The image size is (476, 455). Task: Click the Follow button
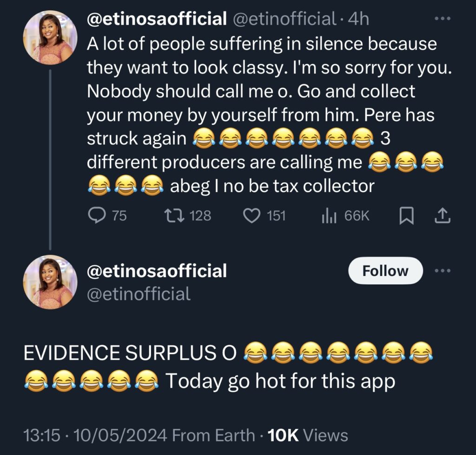pyautogui.click(x=385, y=270)
